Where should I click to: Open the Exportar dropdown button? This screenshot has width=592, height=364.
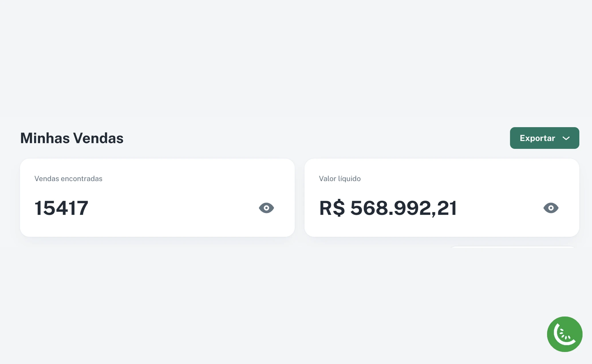click(x=544, y=138)
